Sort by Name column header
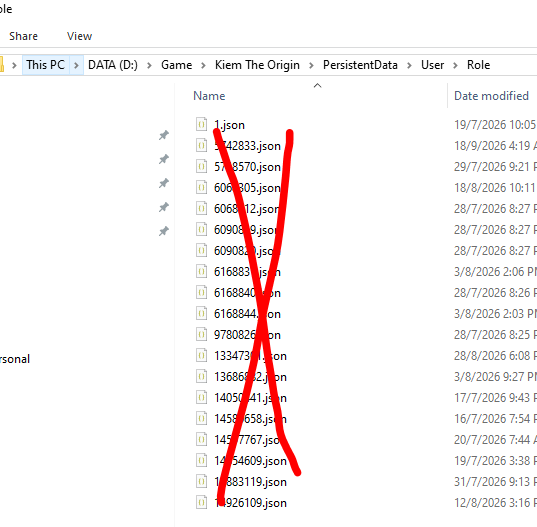 tap(209, 96)
